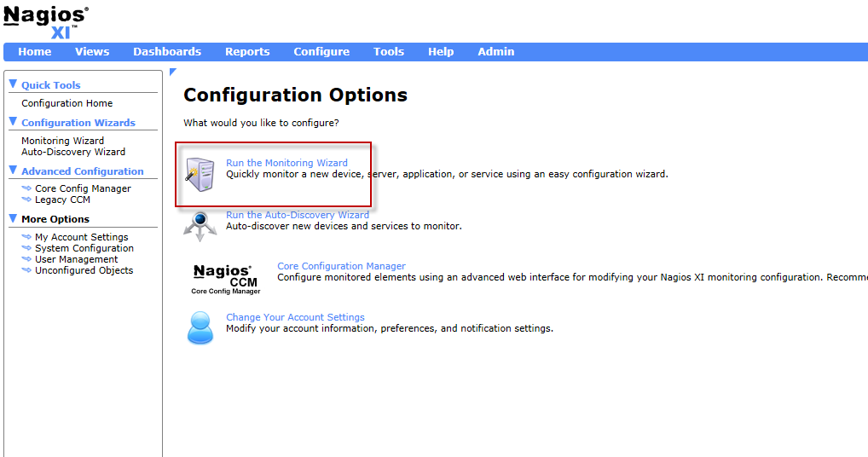
Task: Open the Dashboards menu
Action: pos(167,51)
